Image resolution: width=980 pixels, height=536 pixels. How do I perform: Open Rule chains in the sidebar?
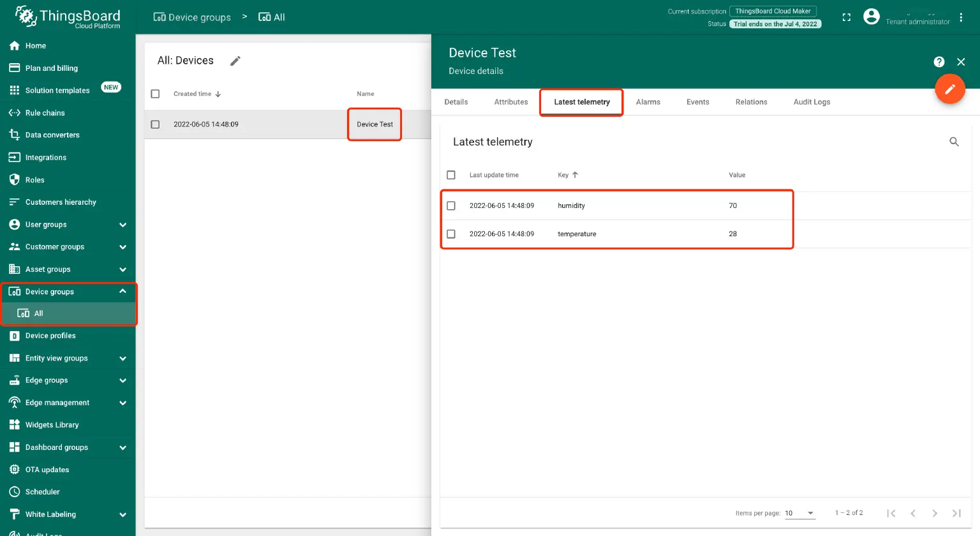45,113
